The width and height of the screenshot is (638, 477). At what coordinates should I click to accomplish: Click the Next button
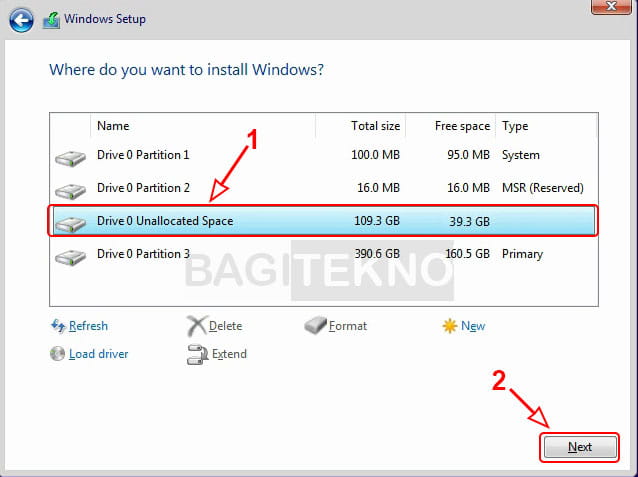580,447
